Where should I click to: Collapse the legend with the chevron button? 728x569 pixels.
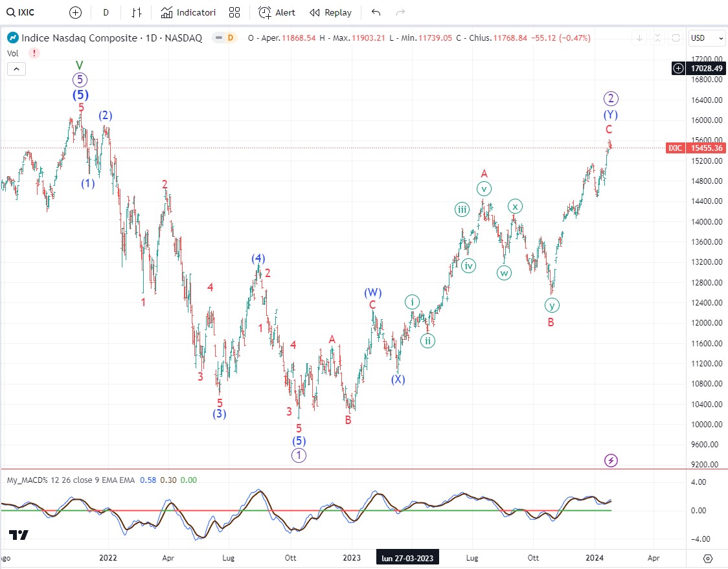(16, 69)
